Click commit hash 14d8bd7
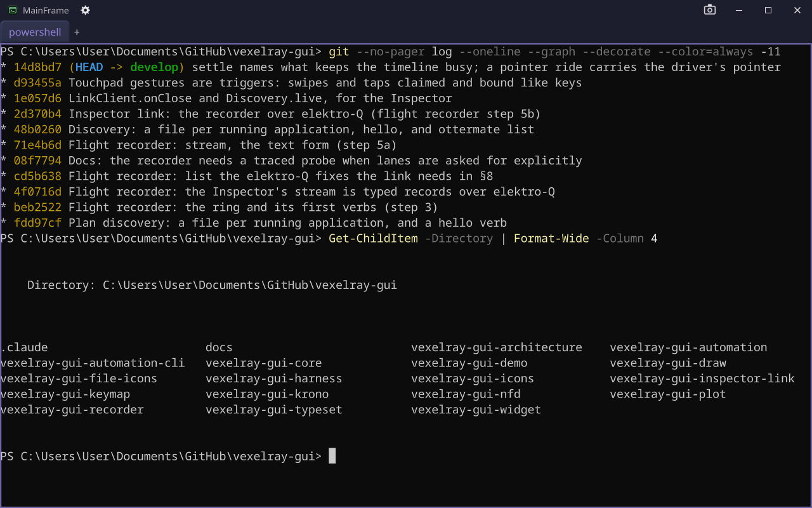This screenshot has height=508, width=812. [x=37, y=67]
